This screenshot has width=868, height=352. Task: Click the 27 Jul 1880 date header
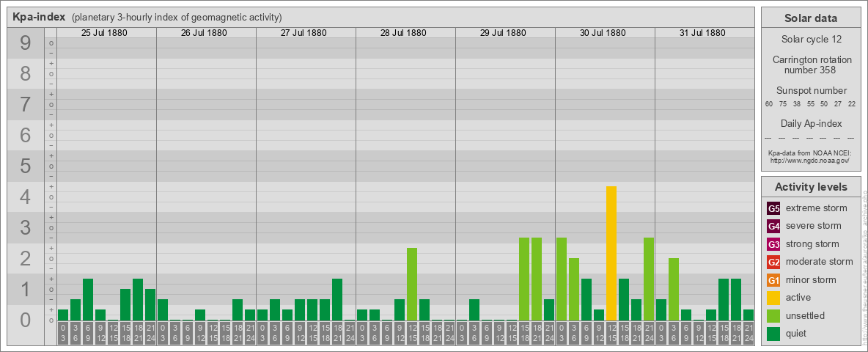point(304,33)
